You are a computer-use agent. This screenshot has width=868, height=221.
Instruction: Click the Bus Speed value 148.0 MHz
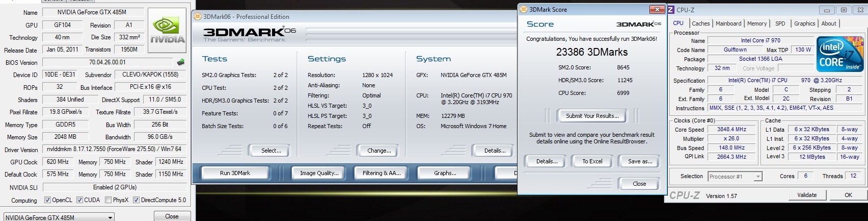pos(731,148)
